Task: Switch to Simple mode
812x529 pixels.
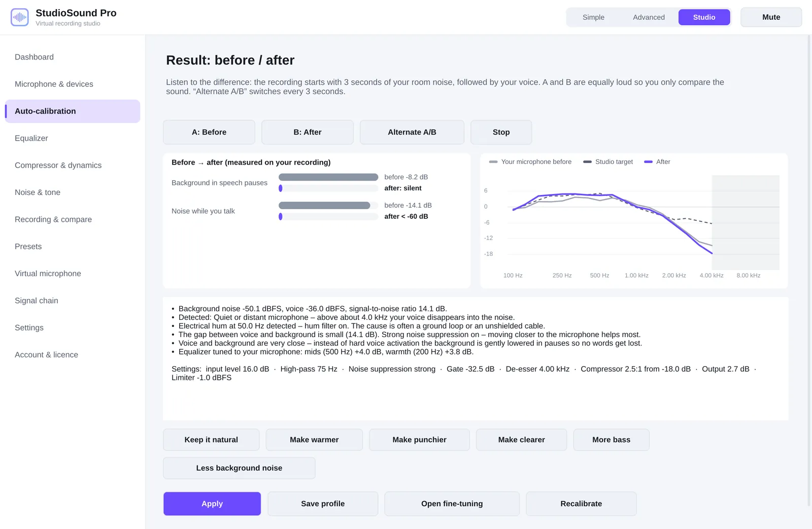Action: click(x=593, y=17)
